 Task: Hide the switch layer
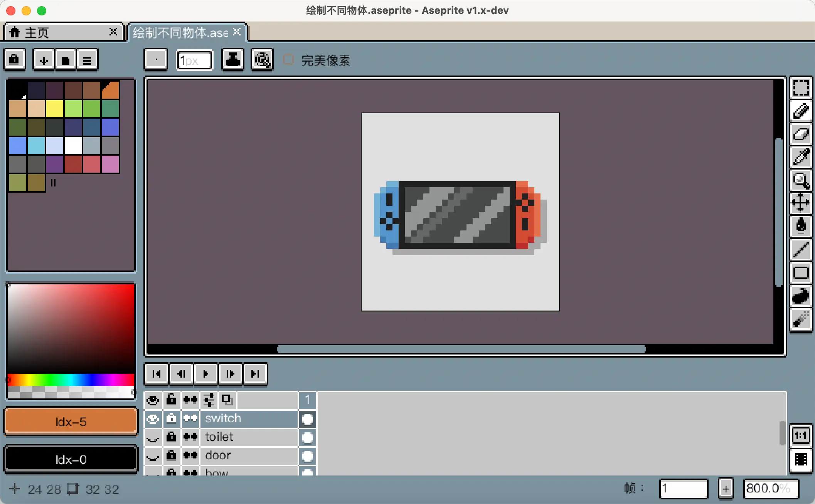153,419
